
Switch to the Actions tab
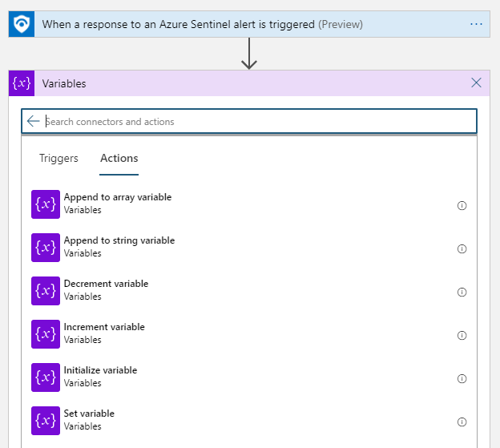pos(119,158)
